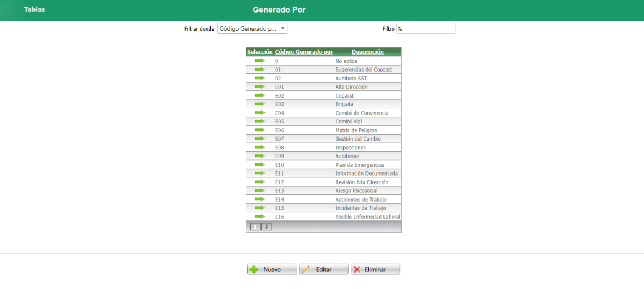
Task: Click 'Matriz de Peligros' cell
Action: click(x=368, y=130)
